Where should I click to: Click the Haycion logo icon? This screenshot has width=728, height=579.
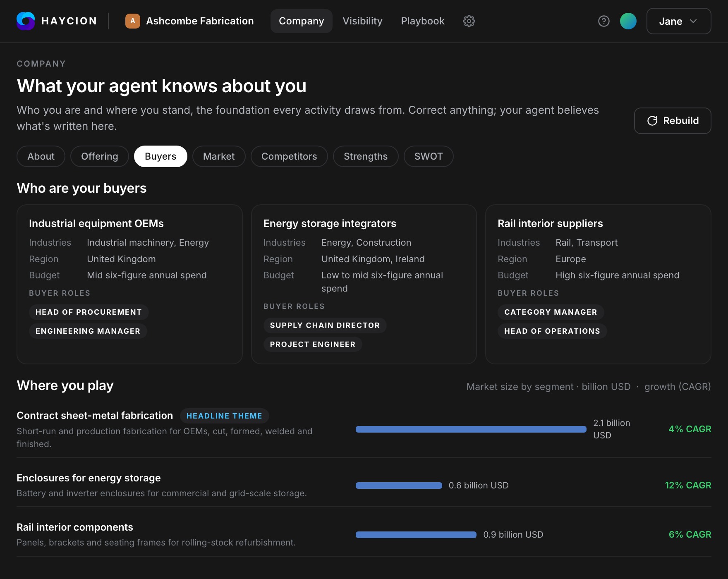point(26,21)
